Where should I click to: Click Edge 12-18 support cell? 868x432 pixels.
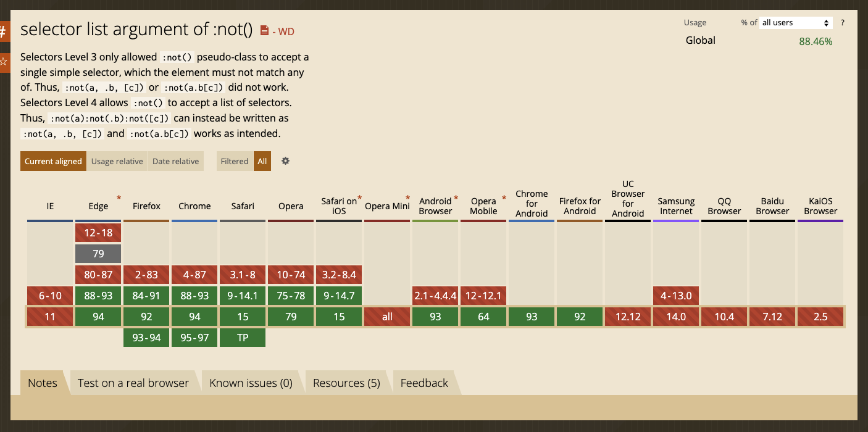pos(98,233)
